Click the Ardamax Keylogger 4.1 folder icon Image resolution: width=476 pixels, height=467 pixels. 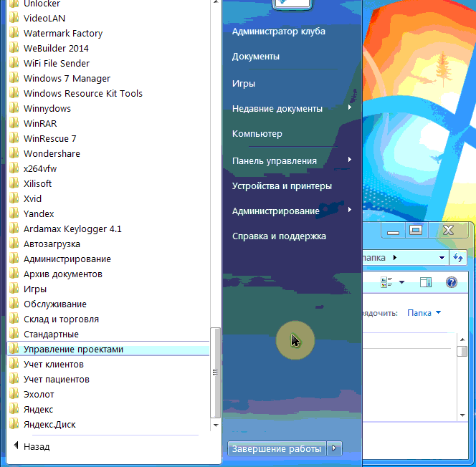[x=14, y=229]
